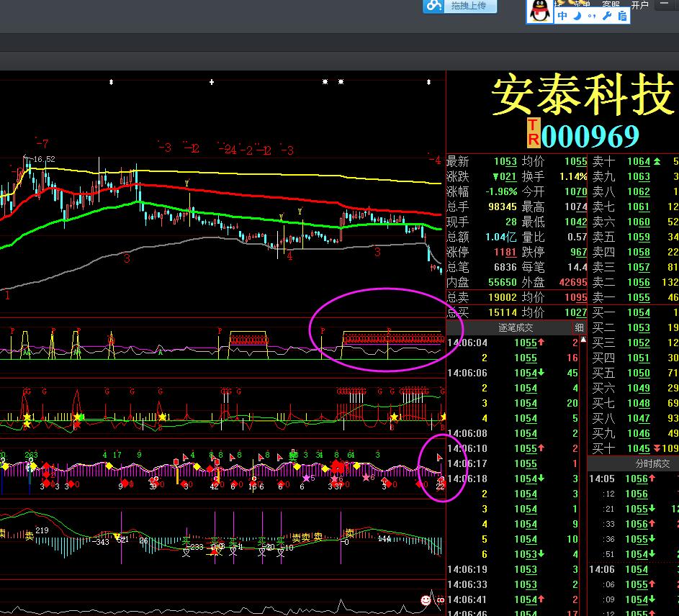679x616 pixels.
Task: Click the 内盘 value 55650
Action: 503,282
